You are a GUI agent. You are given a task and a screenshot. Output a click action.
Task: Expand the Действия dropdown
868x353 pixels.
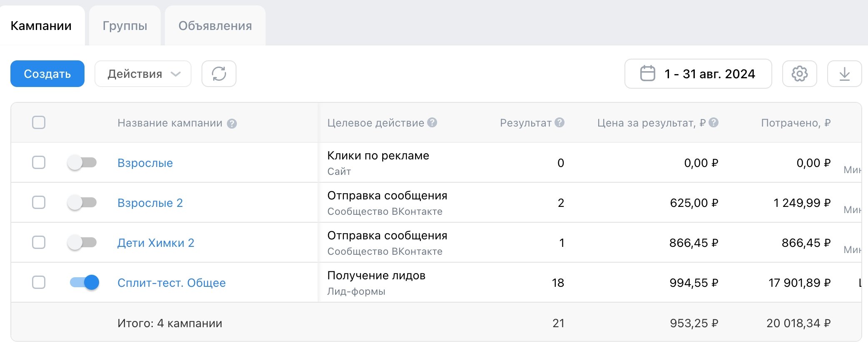[143, 74]
